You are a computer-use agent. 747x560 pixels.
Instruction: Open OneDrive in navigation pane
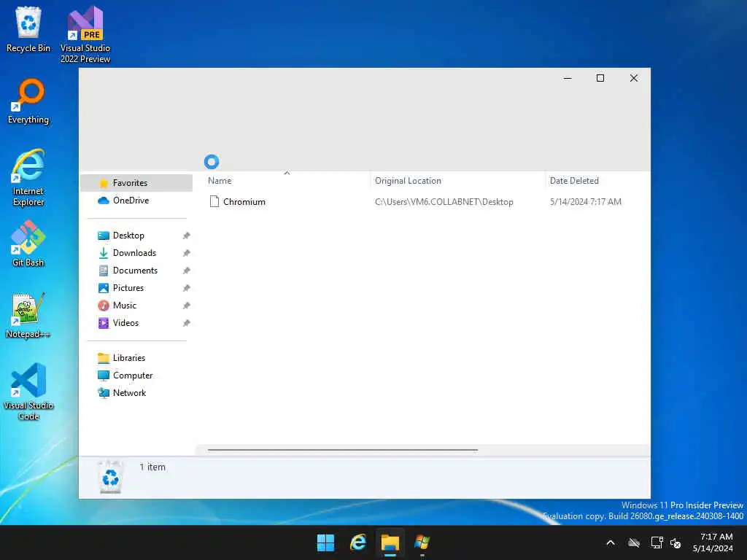coord(131,201)
